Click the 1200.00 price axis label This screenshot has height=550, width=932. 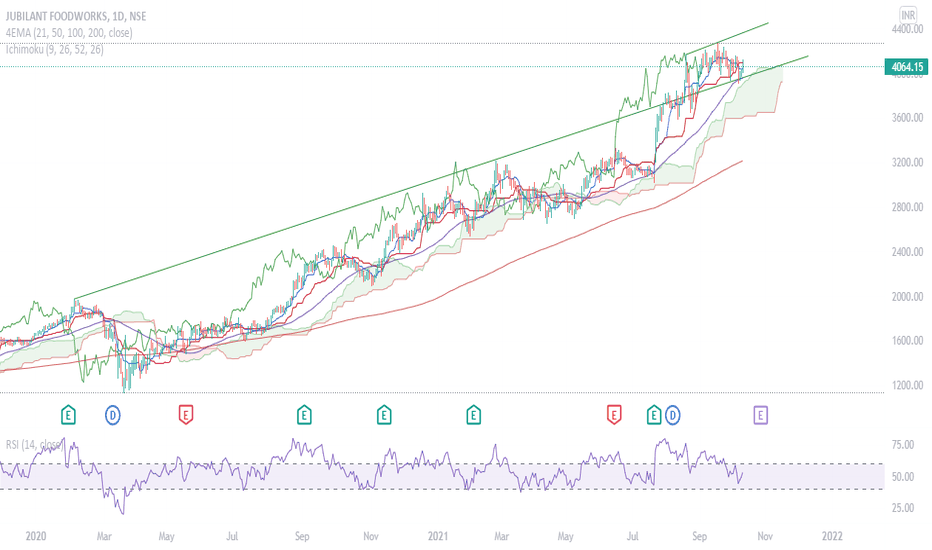pos(908,385)
